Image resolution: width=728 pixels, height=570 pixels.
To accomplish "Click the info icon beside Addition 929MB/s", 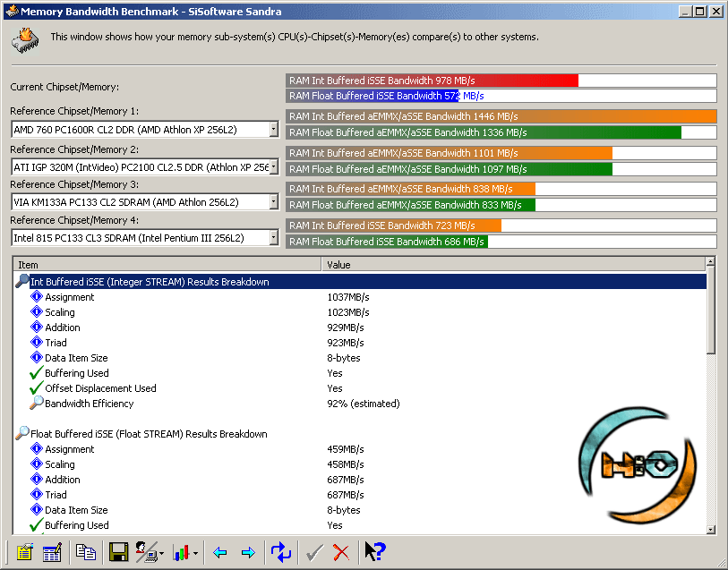I will pos(36,327).
